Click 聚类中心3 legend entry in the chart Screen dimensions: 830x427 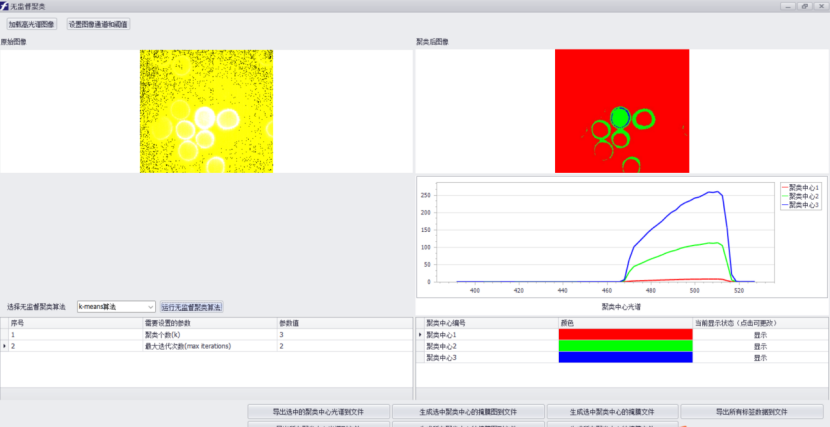(x=803, y=204)
